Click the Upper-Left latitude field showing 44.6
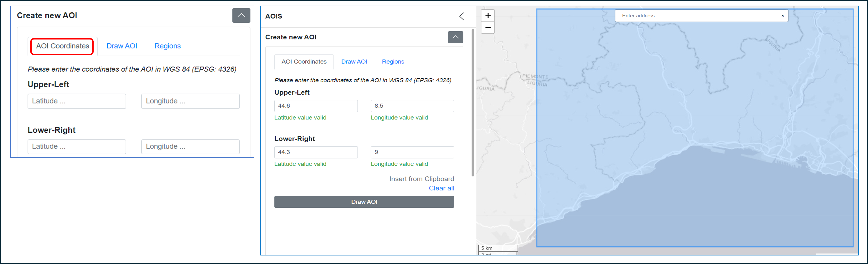The height and width of the screenshot is (264, 868). 316,106
